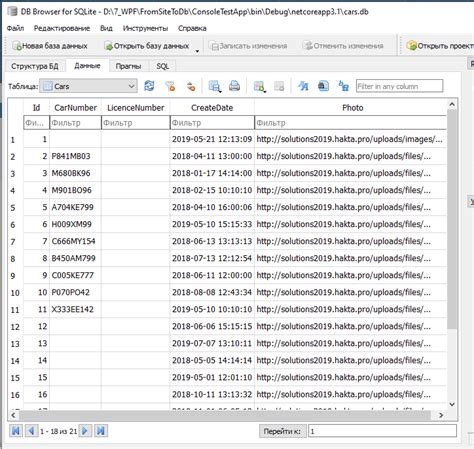The image size is (474, 449).
Task: Sort by the Id column header
Action: 36,107
